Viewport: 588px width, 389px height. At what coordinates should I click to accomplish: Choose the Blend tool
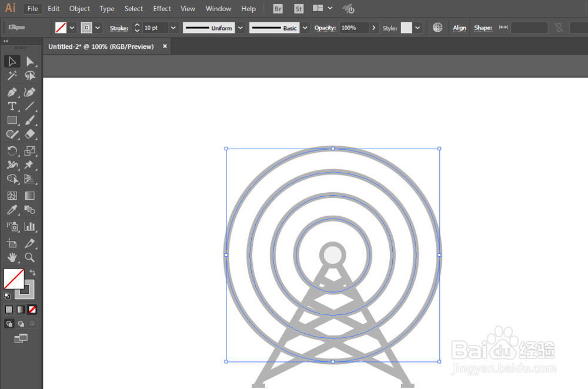[29, 210]
